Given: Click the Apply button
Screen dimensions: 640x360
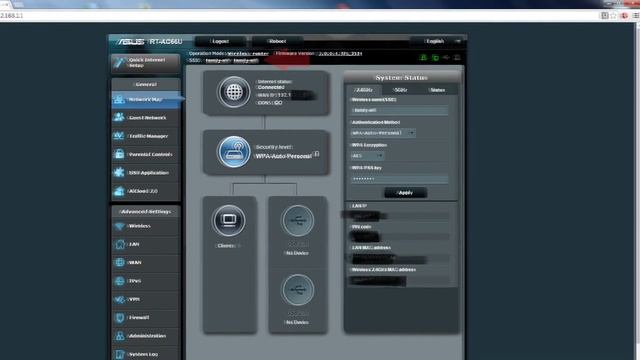Looking at the screenshot, I should click(405, 193).
